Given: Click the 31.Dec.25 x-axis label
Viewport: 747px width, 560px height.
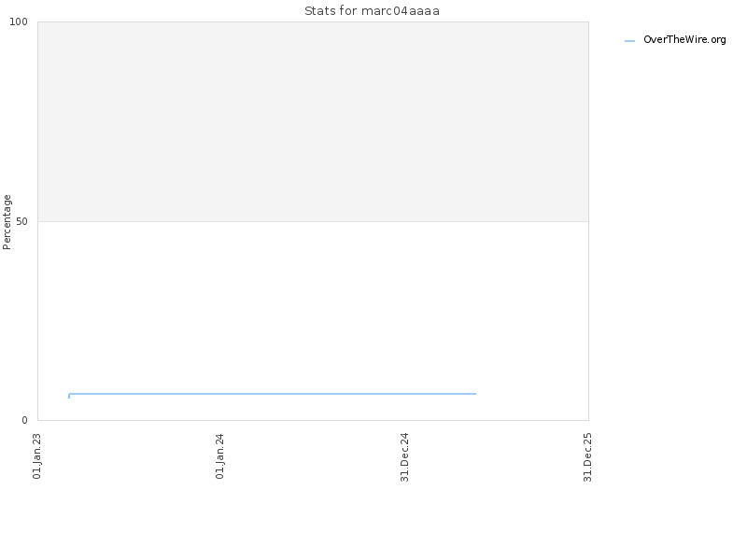Looking at the screenshot, I should pos(587,457).
